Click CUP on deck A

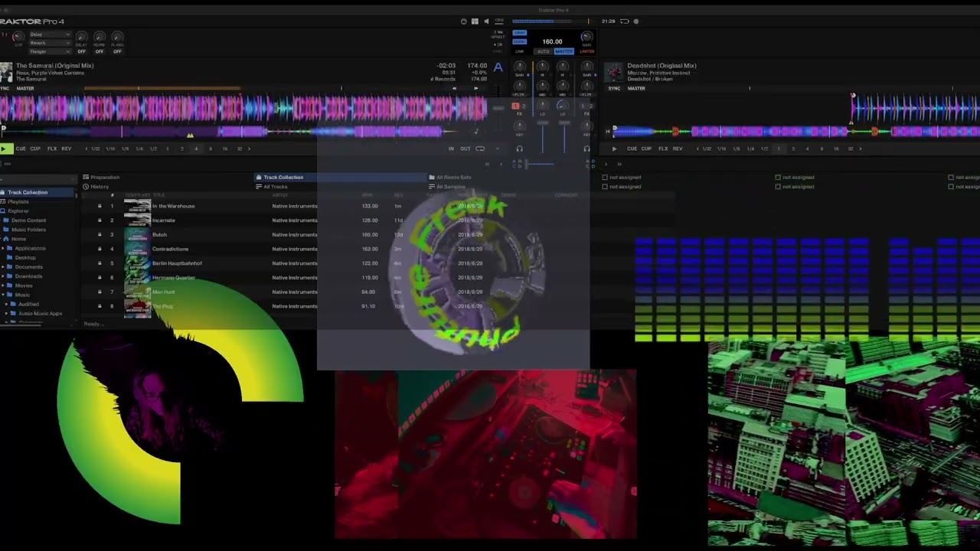35,148
